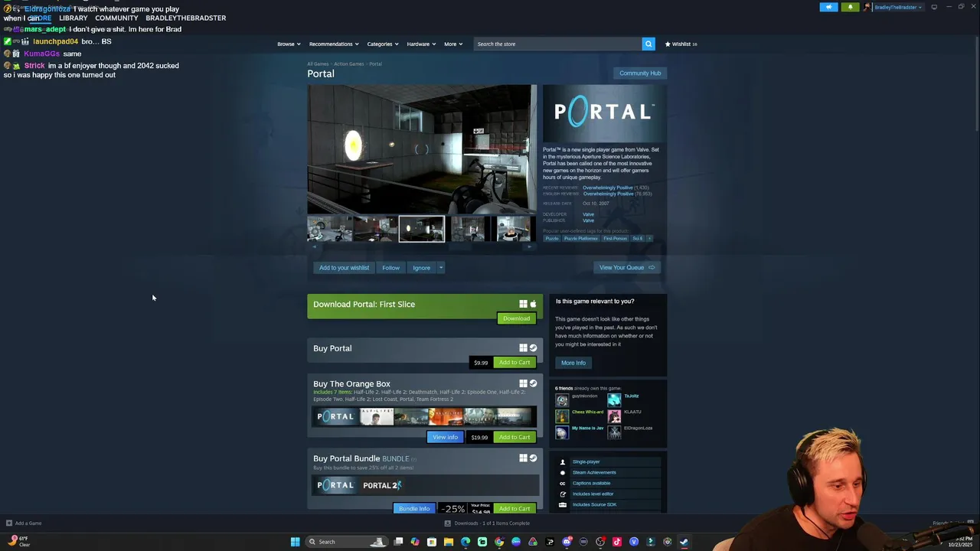Screen dimensions: 980x551
Task: Switch to Big Picture mode icon
Action: tap(934, 7)
